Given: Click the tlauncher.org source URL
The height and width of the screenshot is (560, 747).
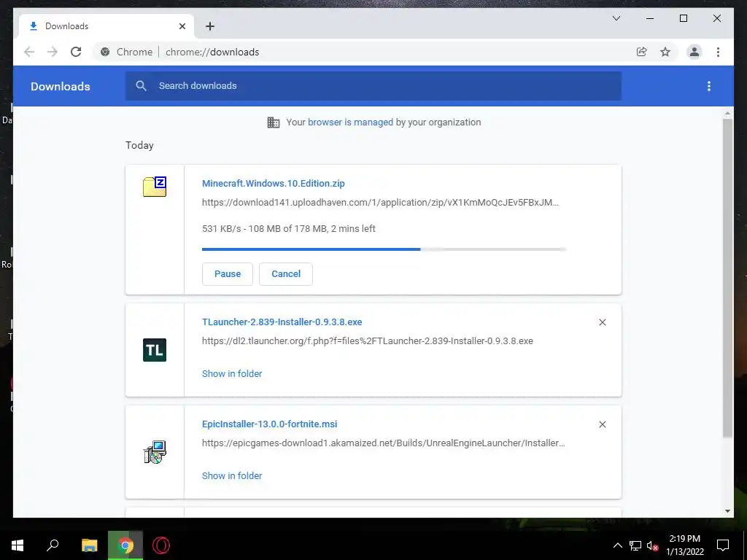Looking at the screenshot, I should point(368,341).
